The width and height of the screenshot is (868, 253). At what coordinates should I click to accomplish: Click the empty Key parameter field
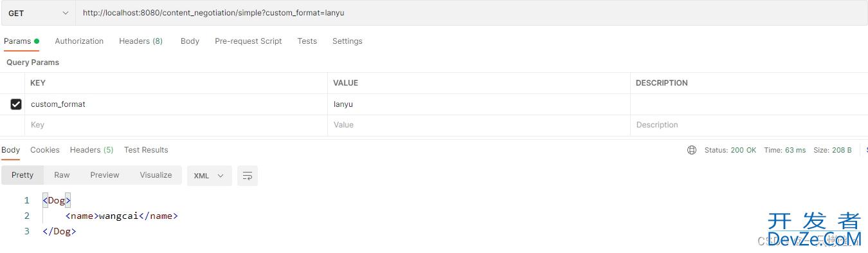[176, 125]
